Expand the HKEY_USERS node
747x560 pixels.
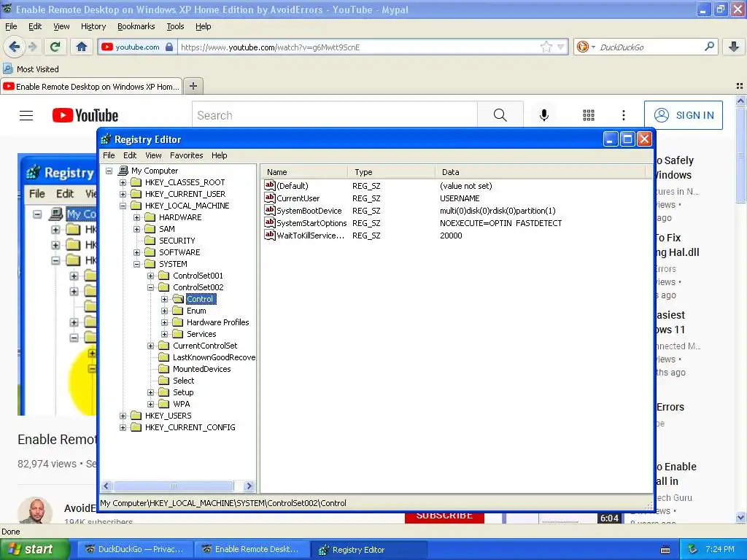123,416
